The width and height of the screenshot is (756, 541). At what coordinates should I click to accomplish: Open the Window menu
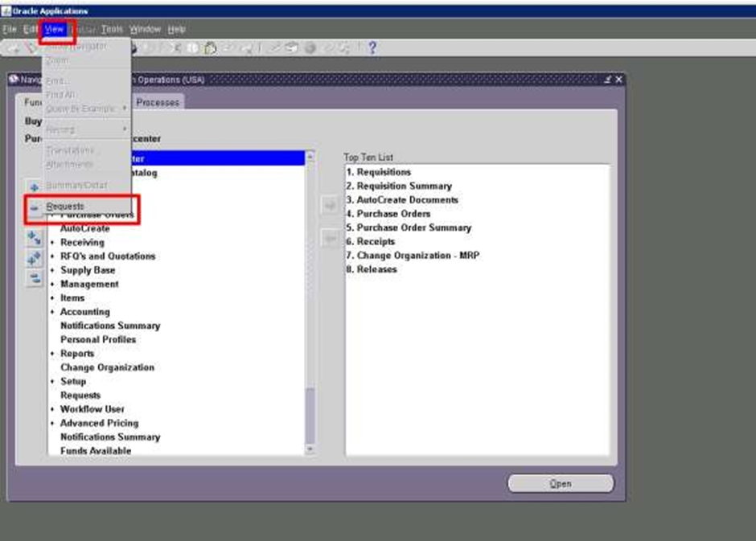click(145, 30)
